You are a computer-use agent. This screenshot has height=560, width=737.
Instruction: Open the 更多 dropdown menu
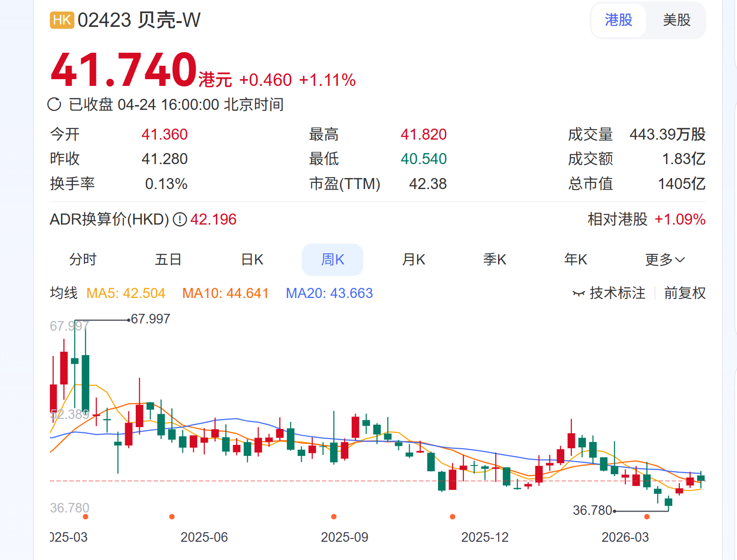coord(665,259)
